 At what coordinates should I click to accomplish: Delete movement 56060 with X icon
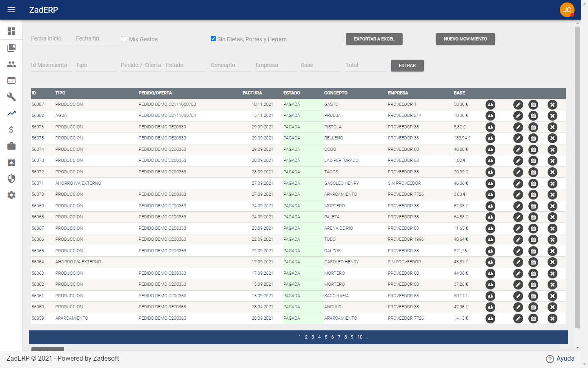point(552,307)
